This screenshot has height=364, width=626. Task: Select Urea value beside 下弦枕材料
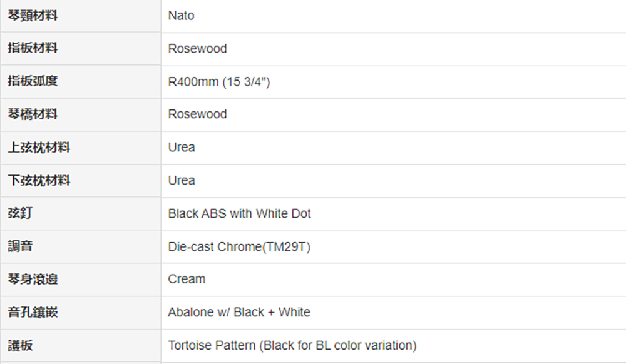click(182, 181)
